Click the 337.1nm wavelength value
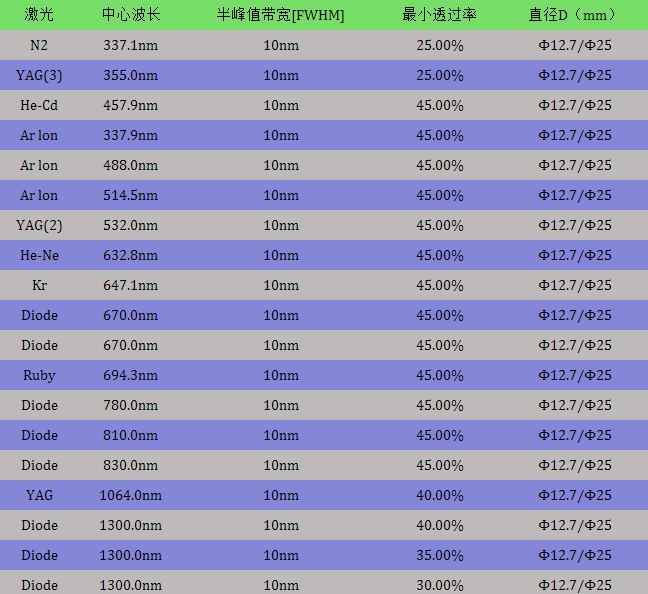This screenshot has width=648, height=594. click(x=131, y=45)
